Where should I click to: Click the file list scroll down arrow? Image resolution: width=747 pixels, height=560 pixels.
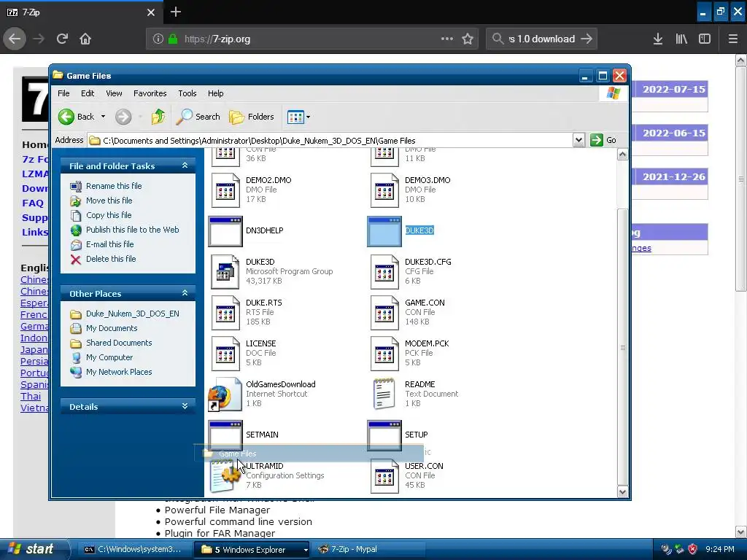click(x=622, y=492)
